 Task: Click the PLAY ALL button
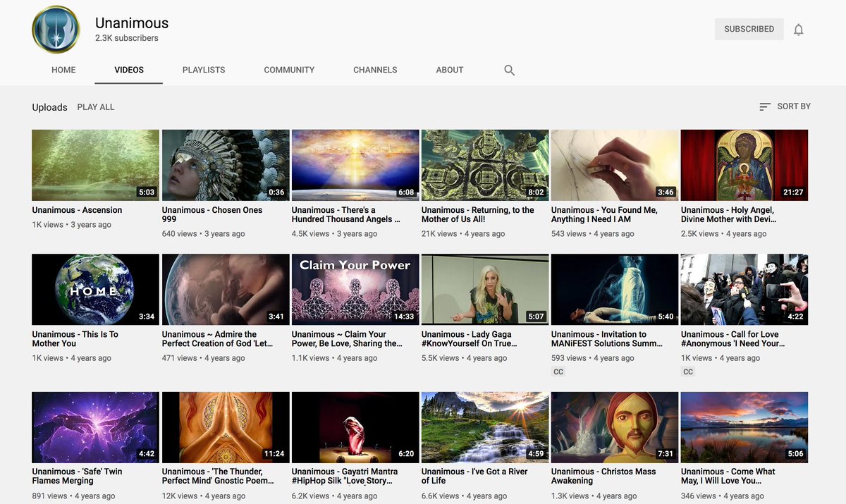(x=96, y=107)
